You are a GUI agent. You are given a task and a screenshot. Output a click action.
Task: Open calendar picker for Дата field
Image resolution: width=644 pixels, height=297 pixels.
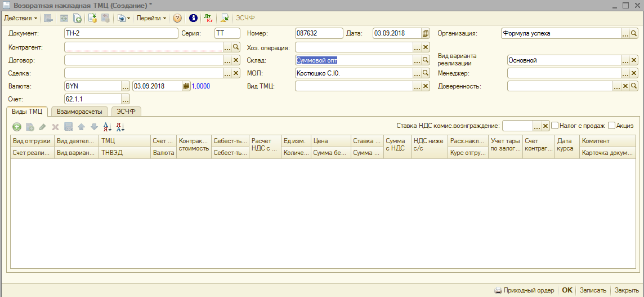pyautogui.click(x=426, y=33)
